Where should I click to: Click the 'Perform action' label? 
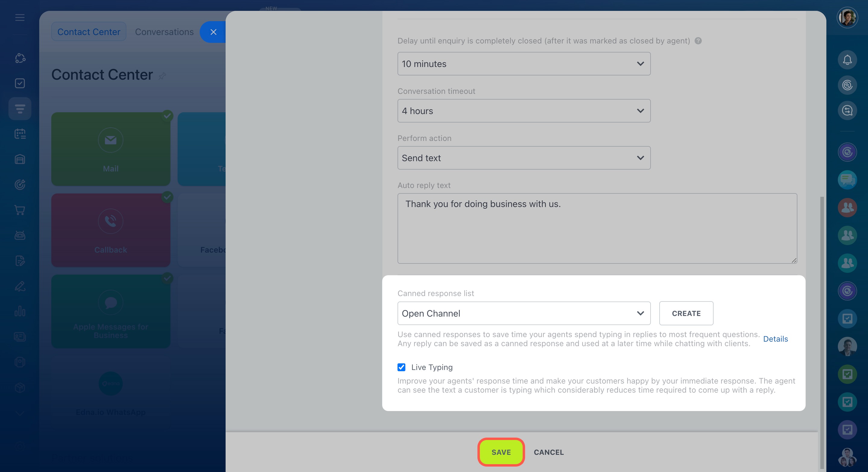[x=424, y=138]
